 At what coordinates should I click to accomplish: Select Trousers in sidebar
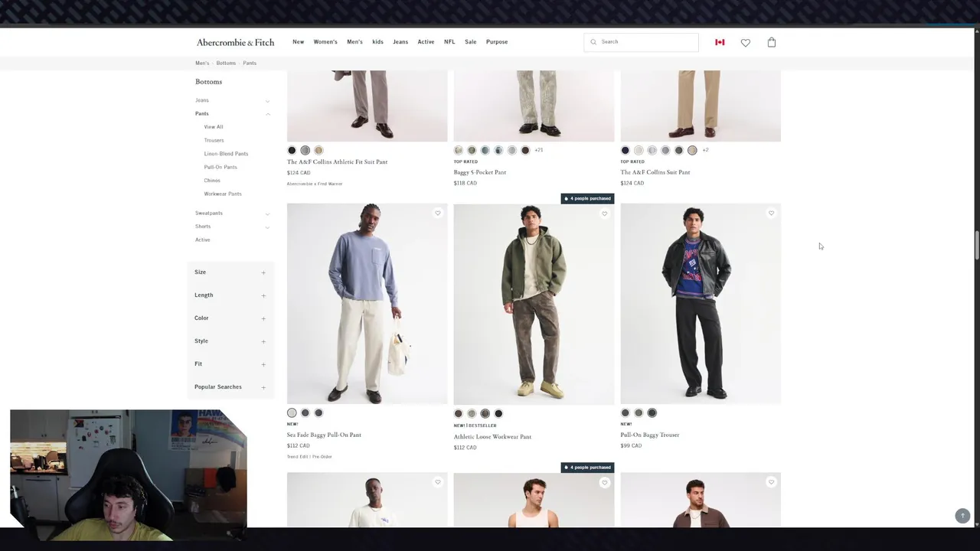(x=214, y=140)
